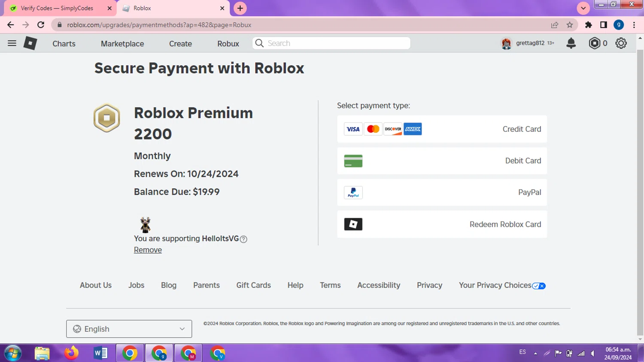Open the Chrome profile avatar
Image resolution: width=644 pixels, height=362 pixels.
coord(619,25)
